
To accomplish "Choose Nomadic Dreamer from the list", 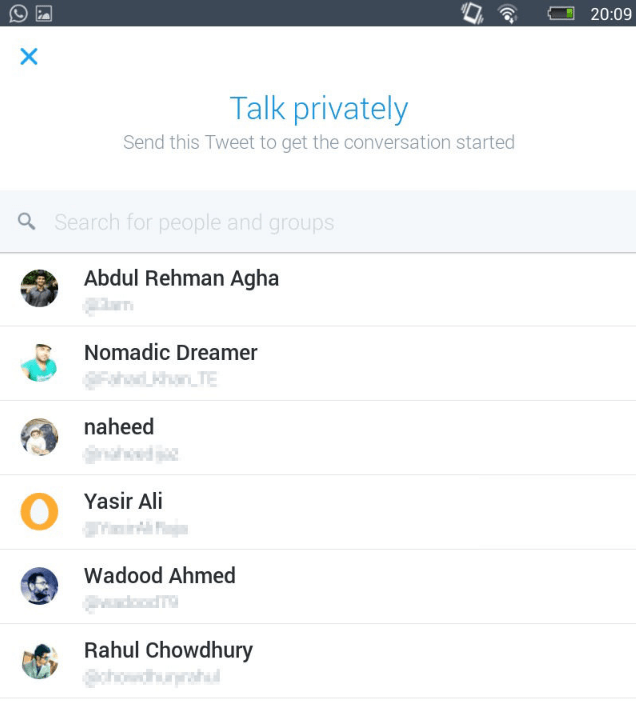I will coord(171,353).
